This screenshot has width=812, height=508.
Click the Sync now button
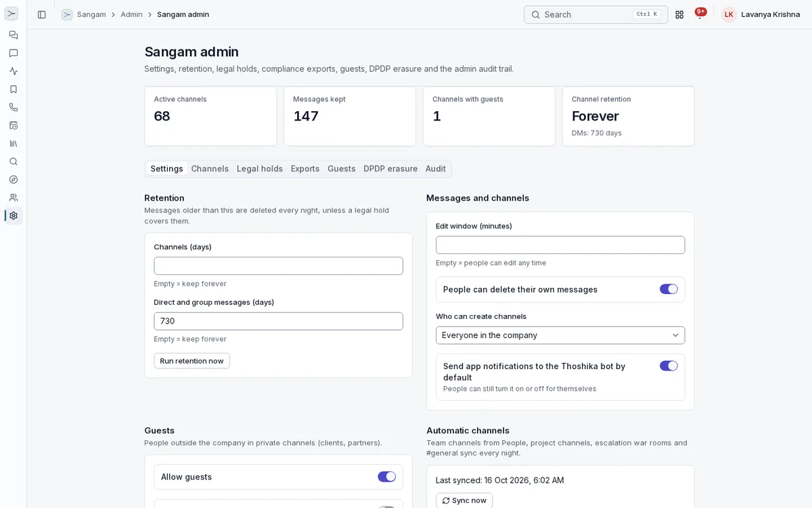click(464, 501)
